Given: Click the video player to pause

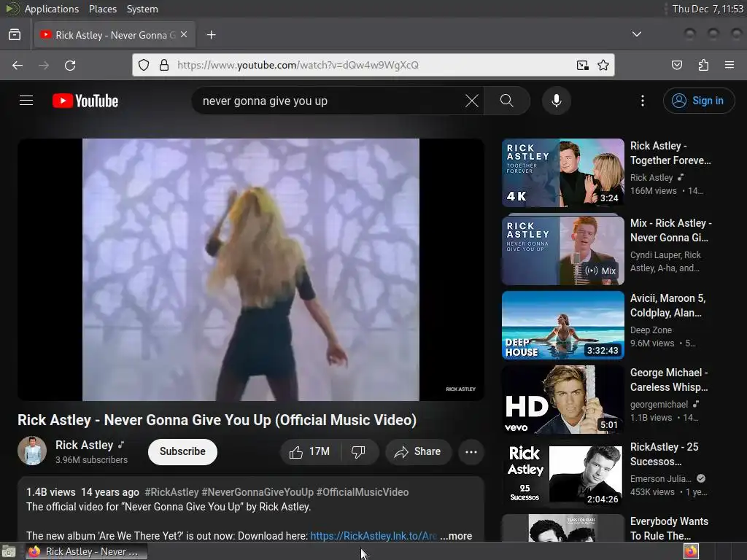Looking at the screenshot, I should click(x=251, y=270).
